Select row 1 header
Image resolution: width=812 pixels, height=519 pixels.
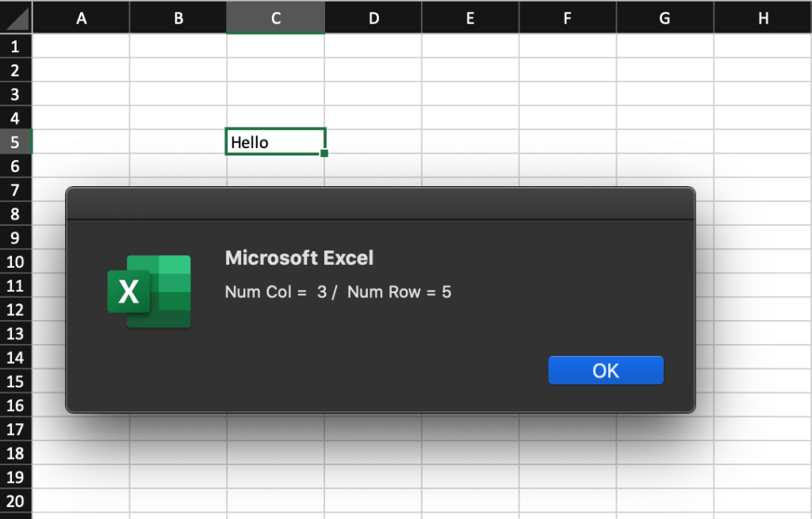pos(16,47)
